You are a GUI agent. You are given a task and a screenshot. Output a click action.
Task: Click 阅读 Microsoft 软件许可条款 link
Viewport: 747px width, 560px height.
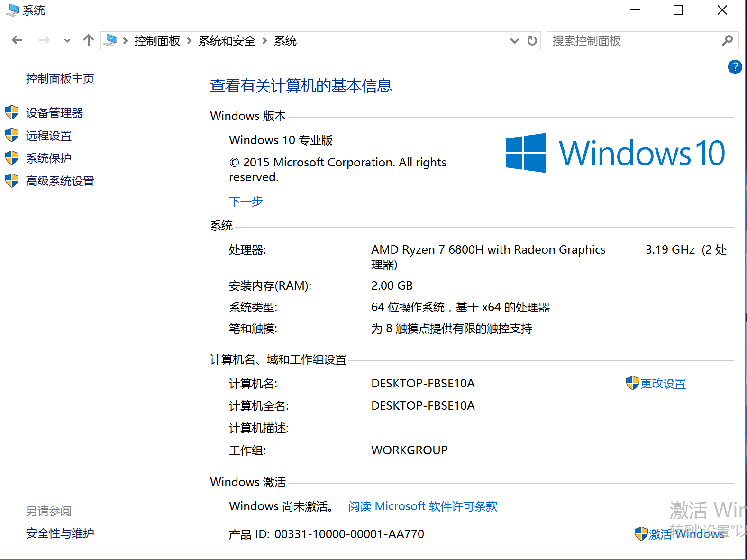pos(423,506)
